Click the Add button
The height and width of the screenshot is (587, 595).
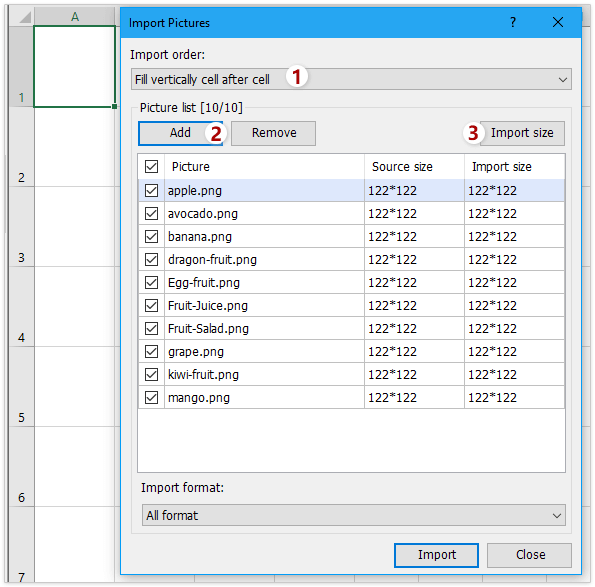[x=180, y=133]
